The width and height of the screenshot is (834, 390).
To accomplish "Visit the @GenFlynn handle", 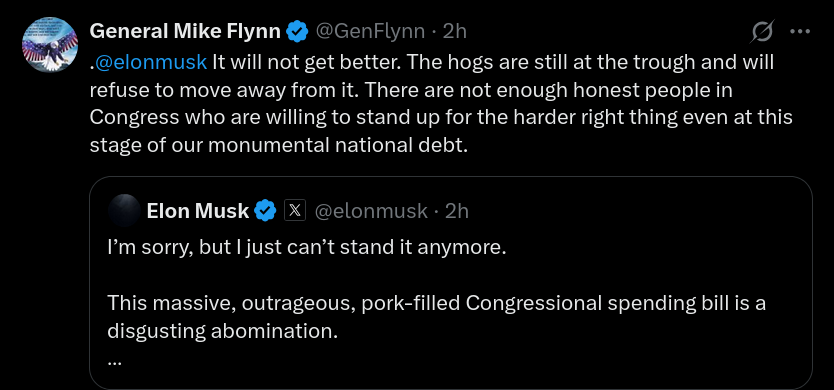I will 370,32.
